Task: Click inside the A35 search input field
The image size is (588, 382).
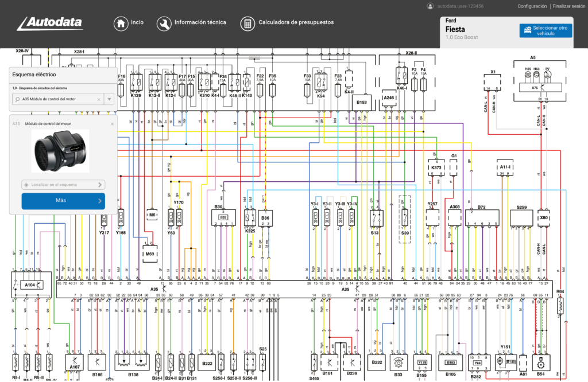Action: pos(57,99)
